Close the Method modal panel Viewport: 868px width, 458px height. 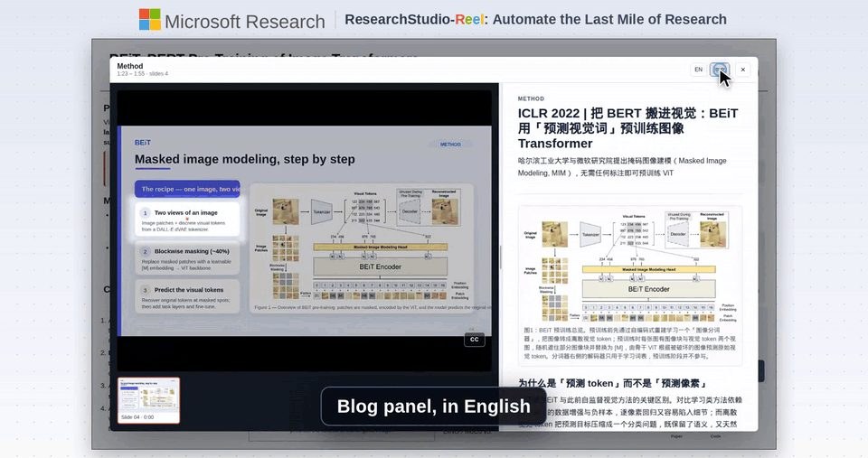pyautogui.click(x=743, y=70)
